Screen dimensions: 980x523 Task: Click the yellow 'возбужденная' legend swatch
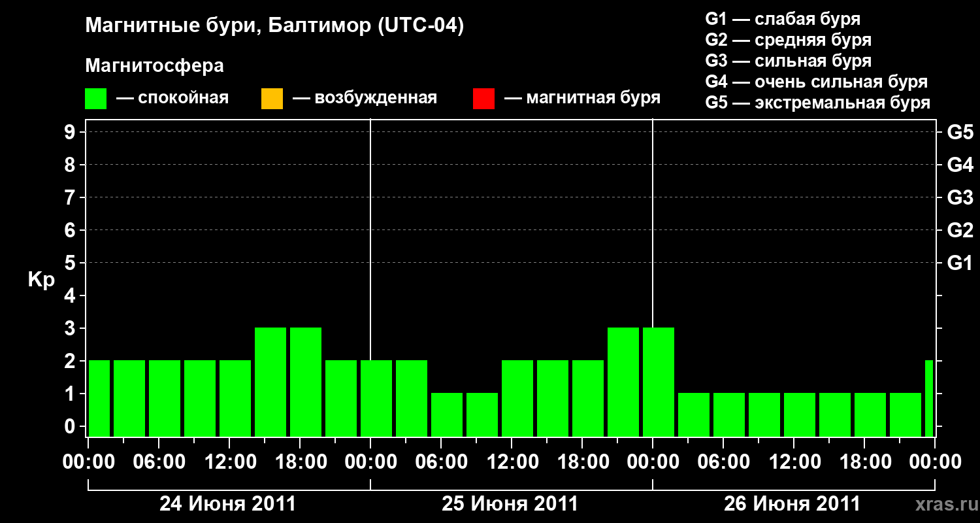272,99
